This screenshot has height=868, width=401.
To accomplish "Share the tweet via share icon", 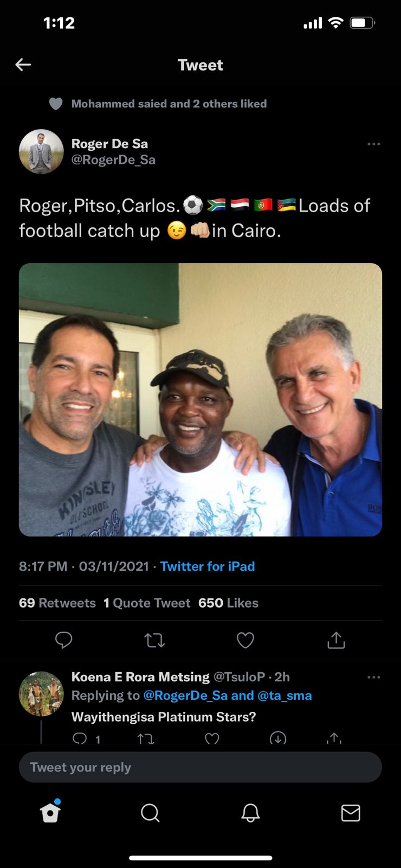I will tap(336, 640).
